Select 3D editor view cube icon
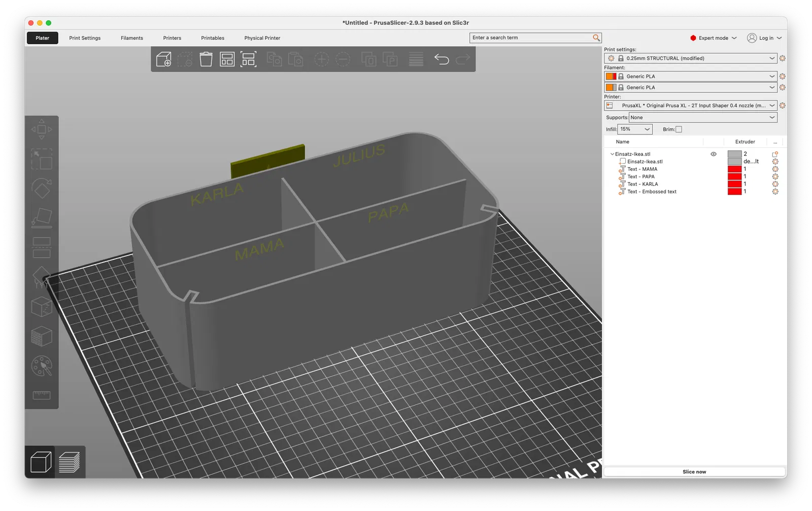The width and height of the screenshot is (812, 511). (x=41, y=462)
